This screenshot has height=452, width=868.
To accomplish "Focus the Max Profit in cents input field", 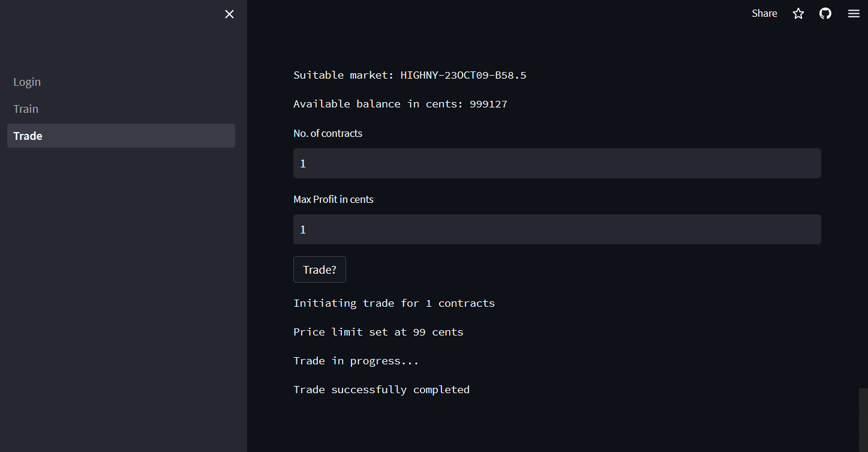I will coord(557,229).
